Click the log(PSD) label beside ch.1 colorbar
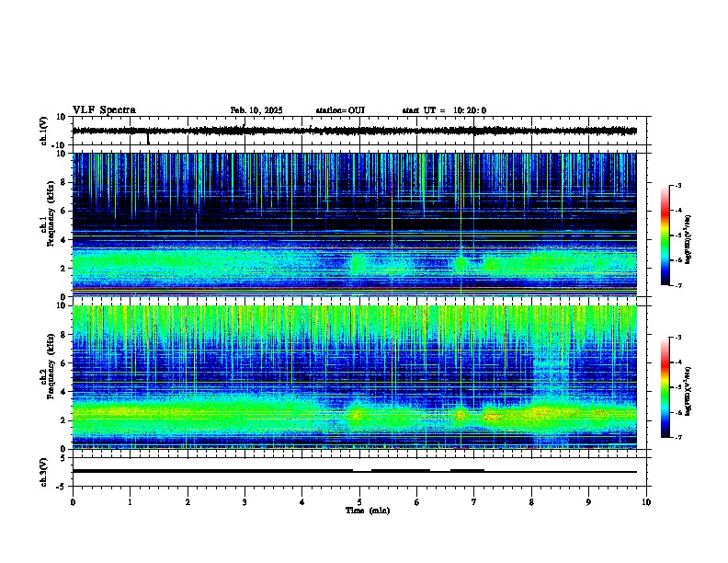This screenshot has height=563, width=728. pyautogui.click(x=688, y=240)
